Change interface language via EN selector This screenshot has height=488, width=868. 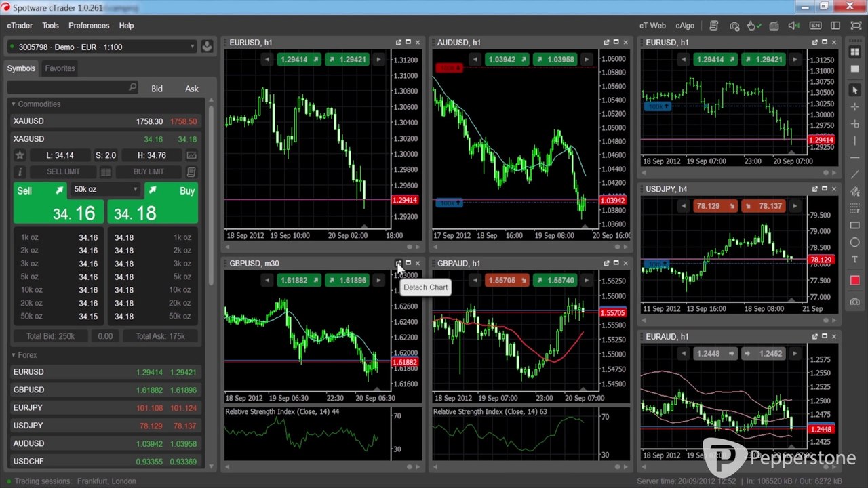[x=815, y=26]
